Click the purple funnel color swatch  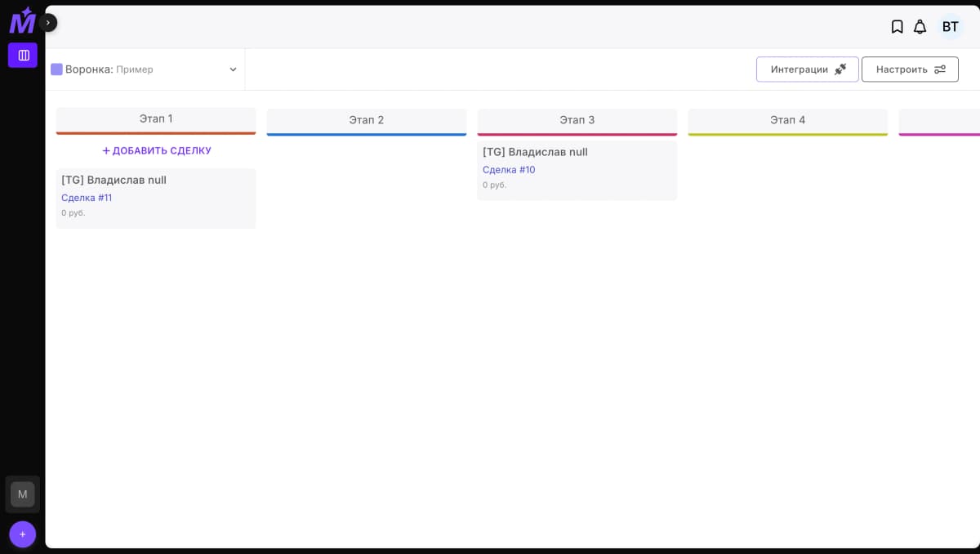[x=56, y=69]
